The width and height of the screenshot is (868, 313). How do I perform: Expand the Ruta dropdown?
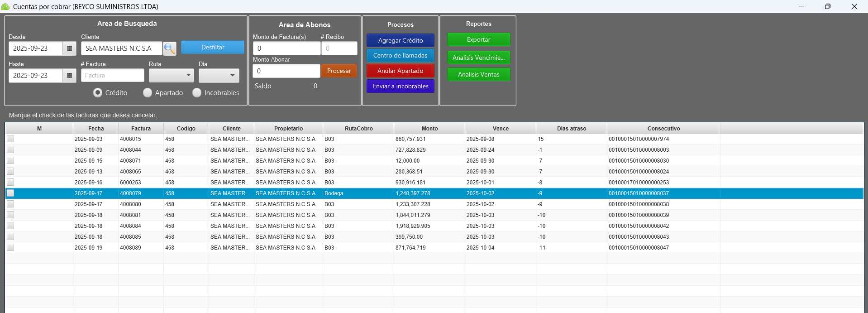[172, 76]
